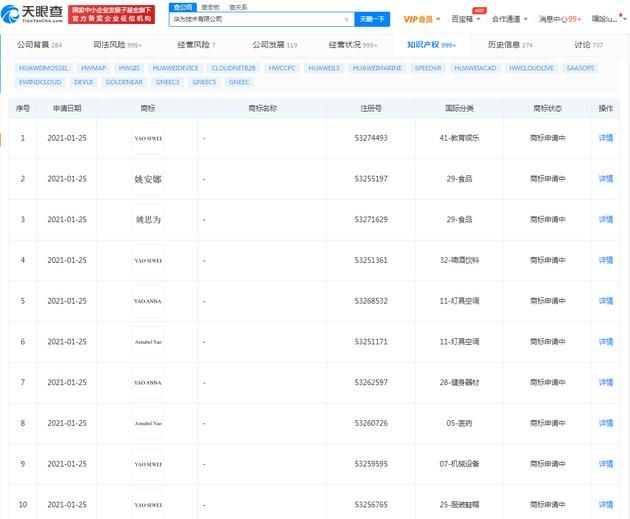Switch to the 讨论 tab
This screenshot has width=630, height=519.
588,45
